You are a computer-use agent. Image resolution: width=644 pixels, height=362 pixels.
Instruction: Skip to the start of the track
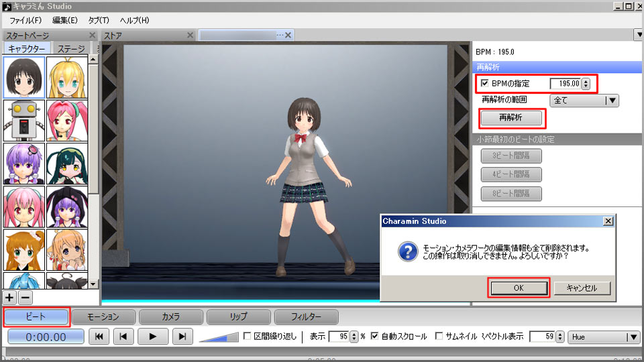click(x=99, y=337)
